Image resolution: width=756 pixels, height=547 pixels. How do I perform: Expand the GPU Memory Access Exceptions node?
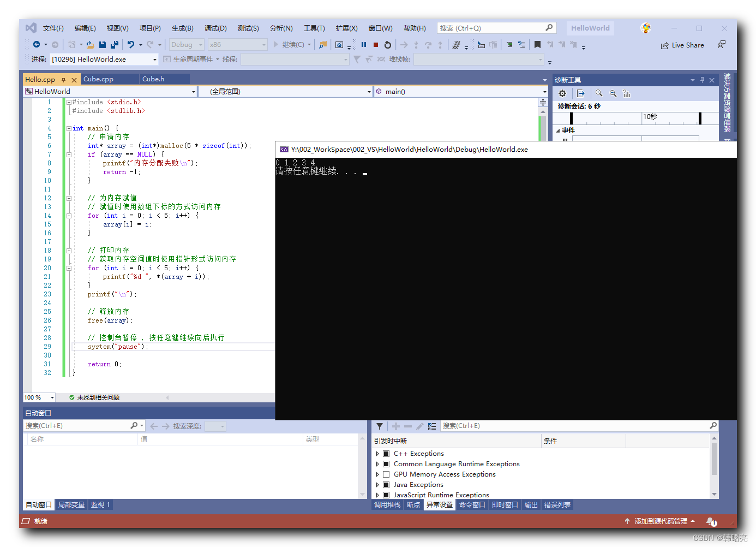(x=377, y=474)
